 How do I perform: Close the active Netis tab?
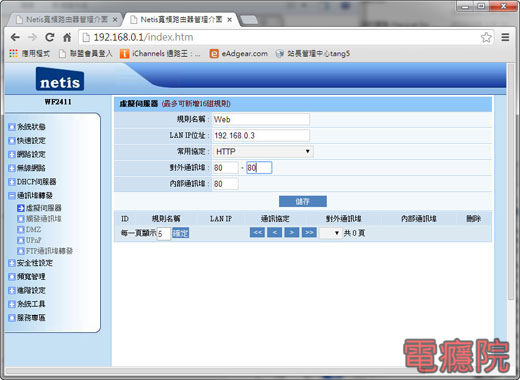(229, 20)
